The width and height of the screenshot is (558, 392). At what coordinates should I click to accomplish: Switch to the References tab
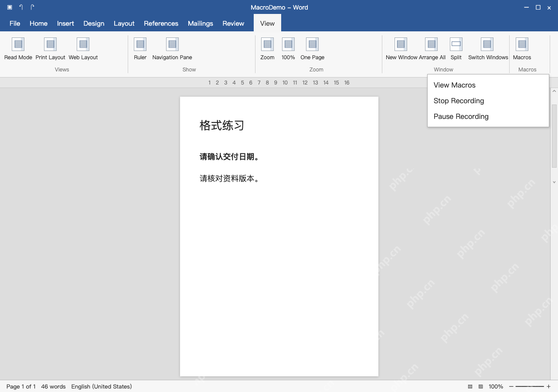pos(161,23)
